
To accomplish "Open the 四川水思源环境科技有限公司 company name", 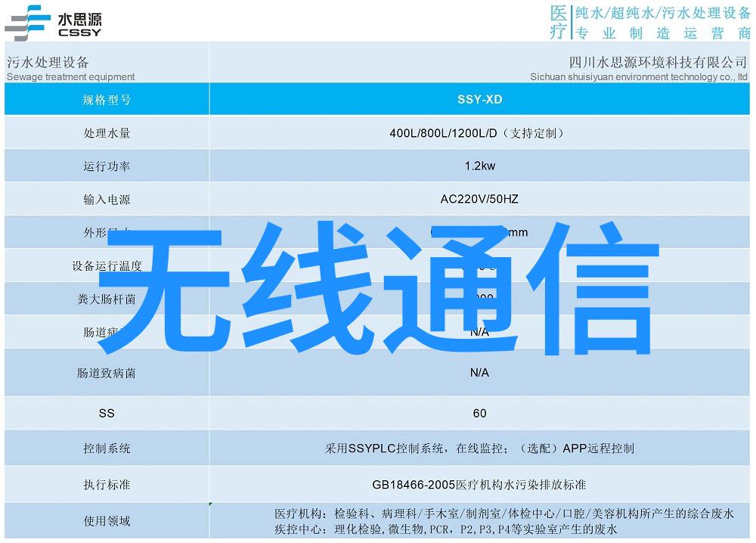I will (x=658, y=62).
